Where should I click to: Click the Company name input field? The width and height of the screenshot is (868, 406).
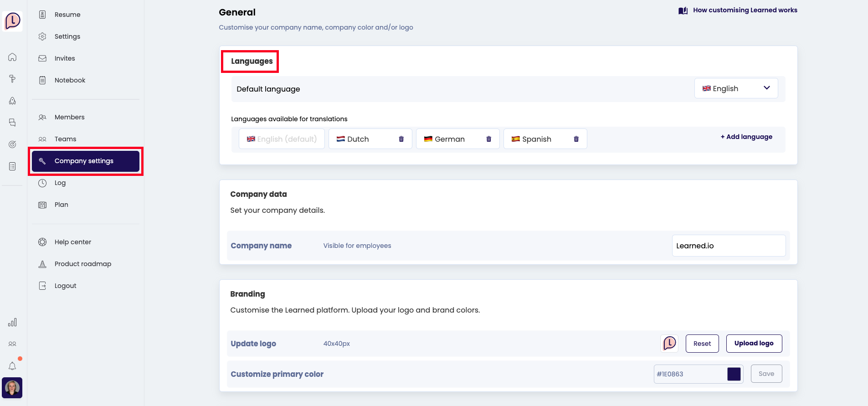click(x=728, y=246)
